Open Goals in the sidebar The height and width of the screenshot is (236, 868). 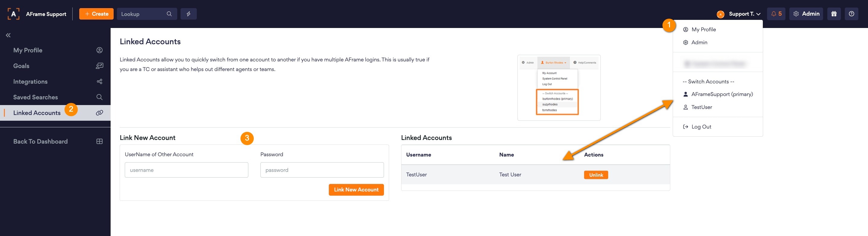(x=55, y=66)
